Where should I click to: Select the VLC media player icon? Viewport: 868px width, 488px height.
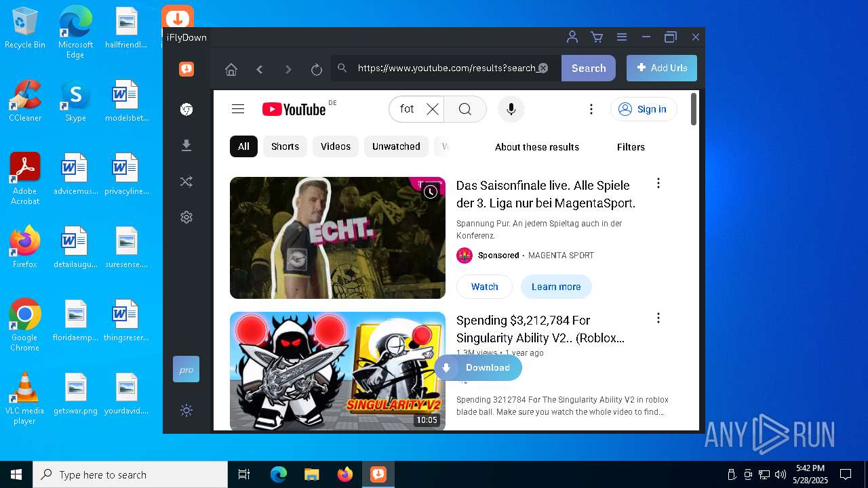[x=24, y=399]
